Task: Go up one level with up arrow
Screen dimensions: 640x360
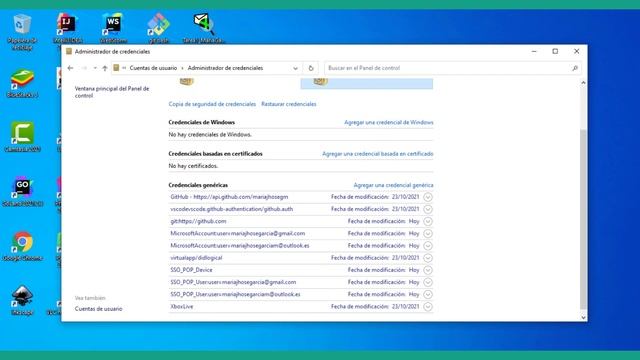Action: [105, 68]
